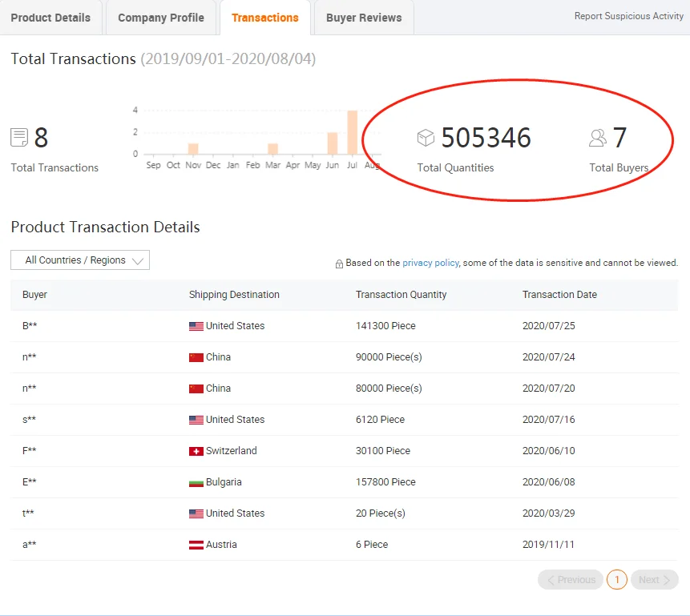Click the privacy notice lock icon
This screenshot has height=616, width=690.
339,264
